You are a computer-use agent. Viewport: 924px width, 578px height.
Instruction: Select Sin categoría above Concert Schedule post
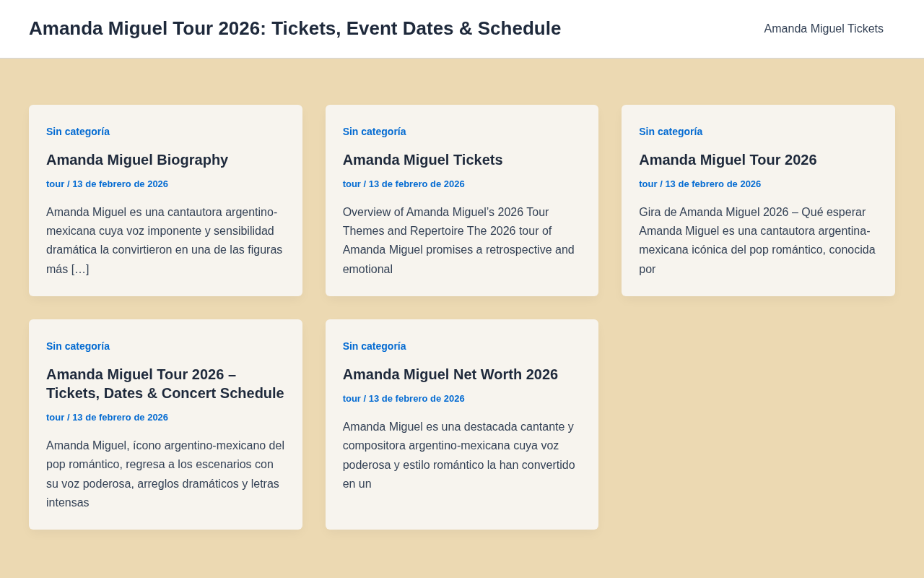click(78, 346)
